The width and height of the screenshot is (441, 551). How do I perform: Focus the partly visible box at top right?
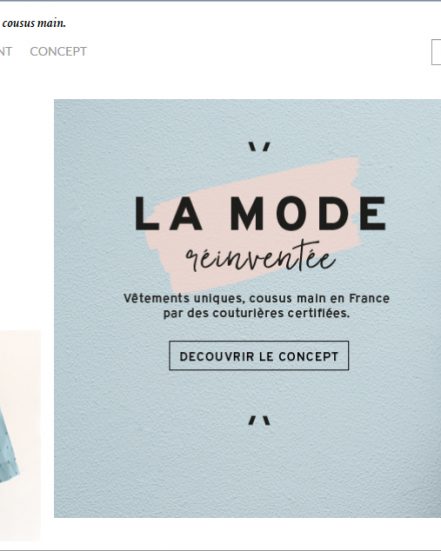pyautogui.click(x=436, y=52)
